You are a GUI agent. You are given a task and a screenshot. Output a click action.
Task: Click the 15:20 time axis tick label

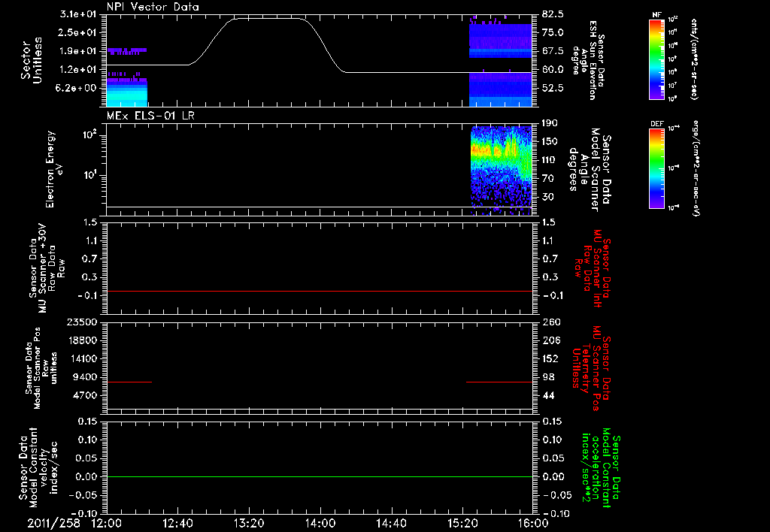(462, 523)
